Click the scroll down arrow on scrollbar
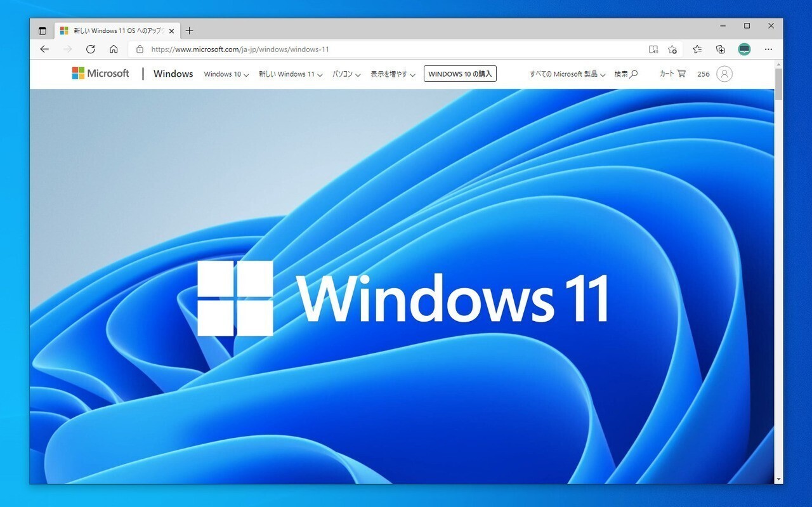 (778, 479)
